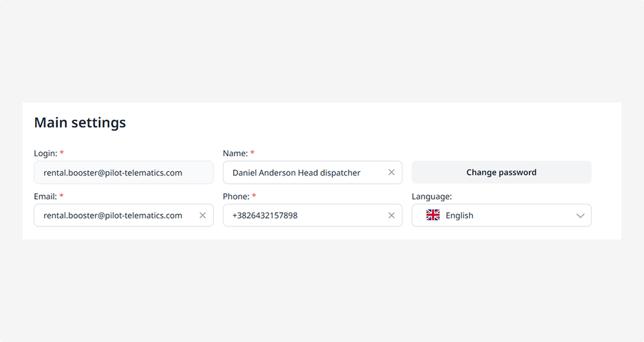Focus the Phone number input field

tap(303, 215)
